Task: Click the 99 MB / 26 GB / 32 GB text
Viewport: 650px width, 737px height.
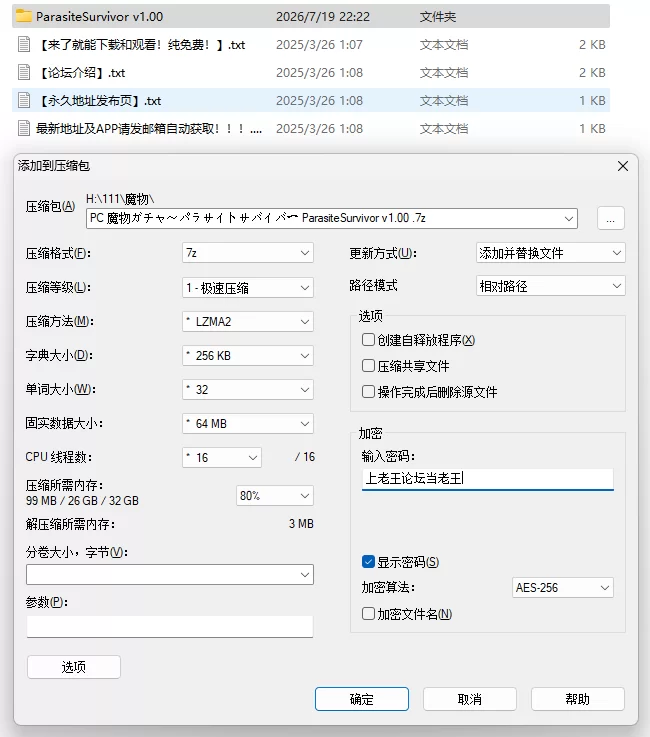Action: (82, 501)
